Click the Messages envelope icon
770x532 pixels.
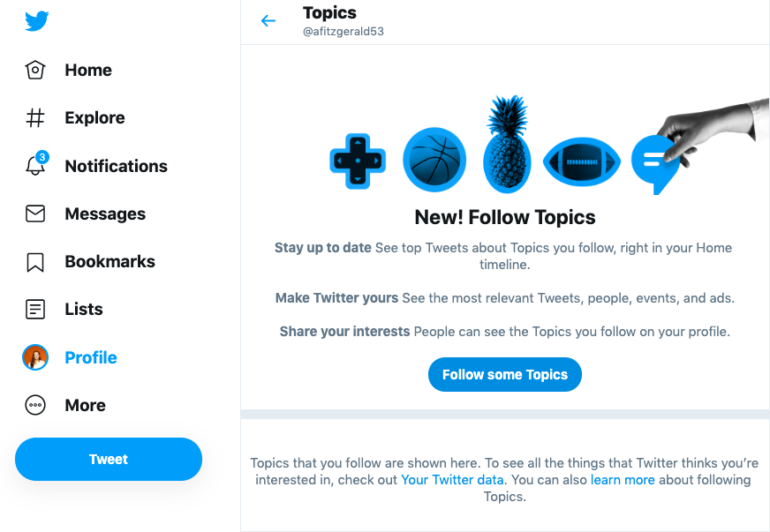(x=34, y=214)
